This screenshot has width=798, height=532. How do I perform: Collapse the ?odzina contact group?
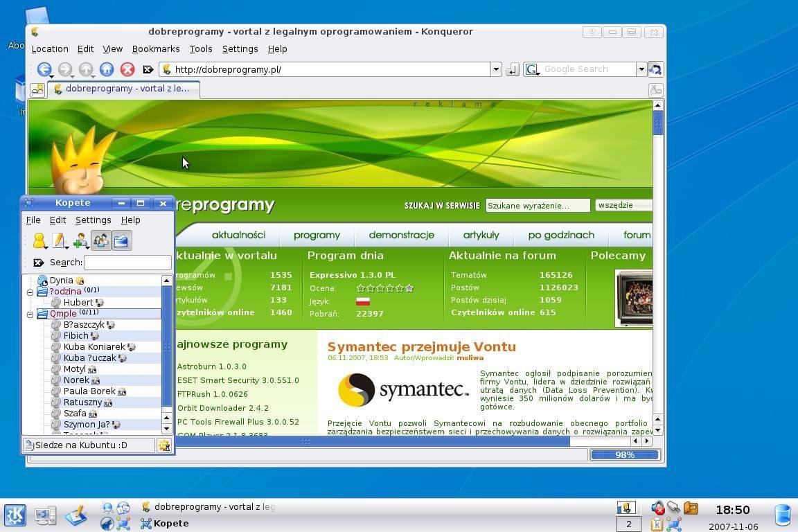(x=30, y=292)
